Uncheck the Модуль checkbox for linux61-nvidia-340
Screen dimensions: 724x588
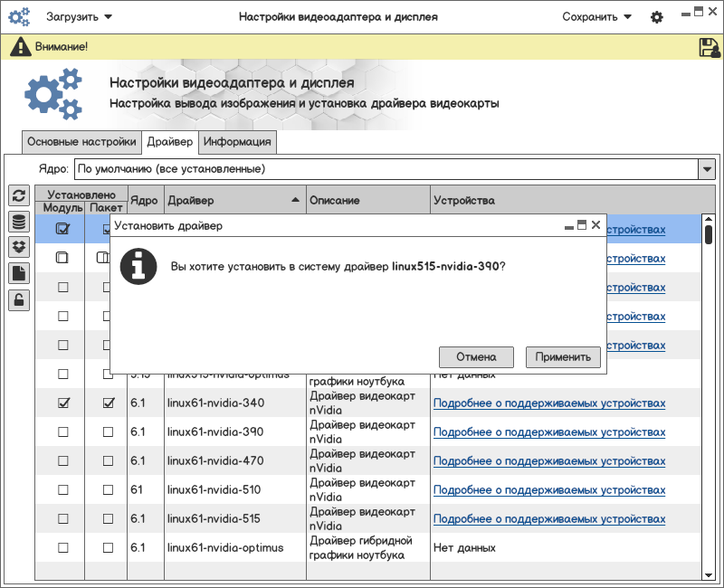(x=63, y=403)
